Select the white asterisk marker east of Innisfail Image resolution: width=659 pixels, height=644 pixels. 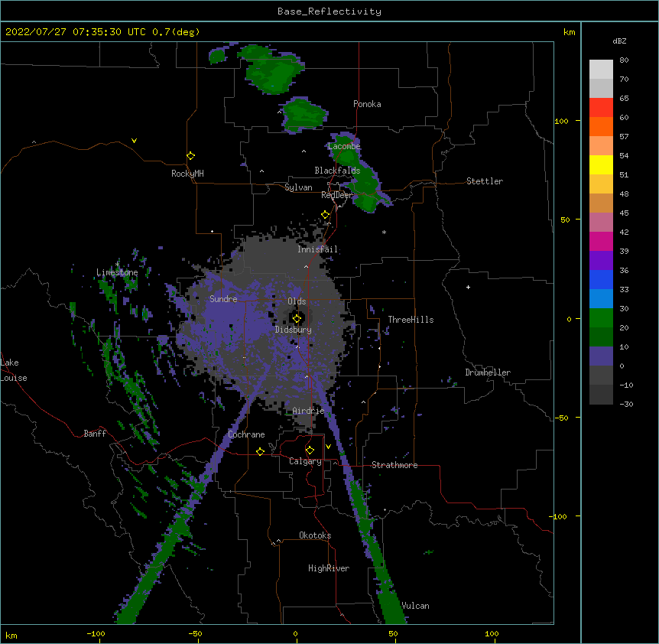[384, 232]
